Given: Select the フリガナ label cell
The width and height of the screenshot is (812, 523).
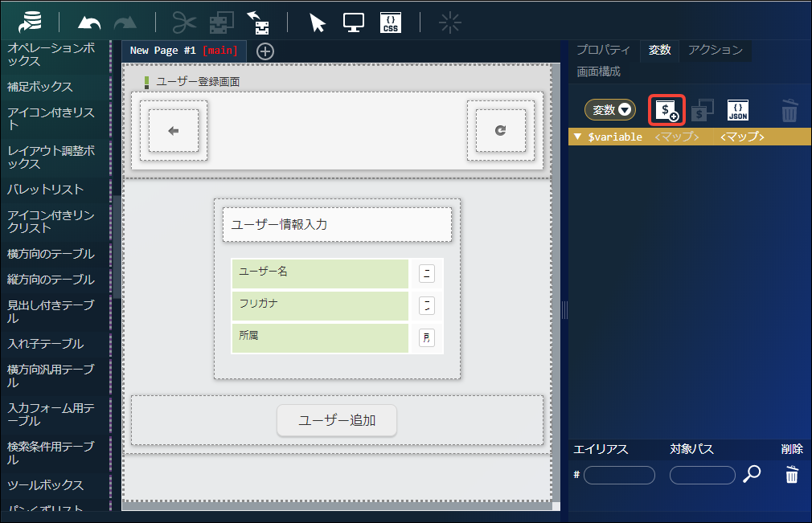Looking at the screenshot, I should (x=320, y=306).
